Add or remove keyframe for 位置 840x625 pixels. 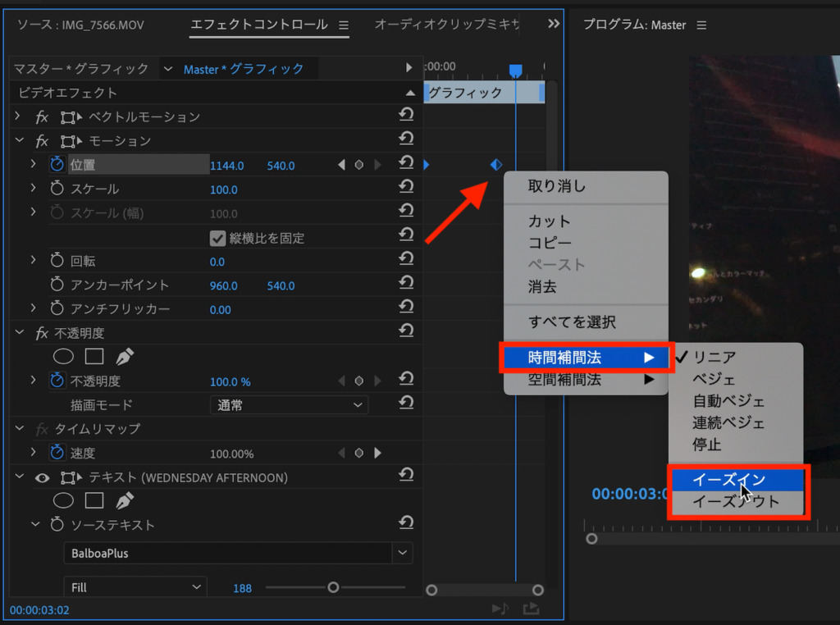[x=359, y=165]
